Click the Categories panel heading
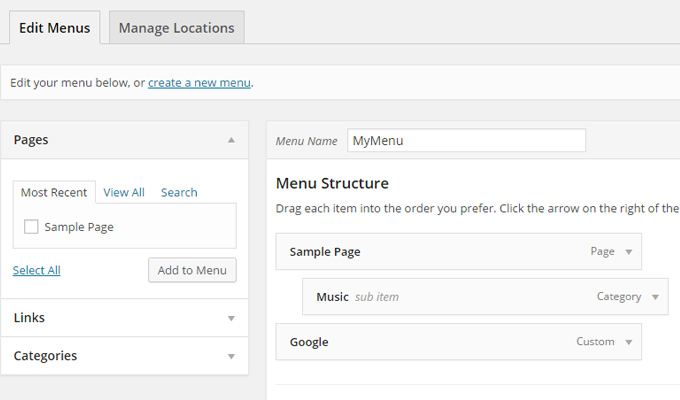The width and height of the screenshot is (680, 400). 45,356
